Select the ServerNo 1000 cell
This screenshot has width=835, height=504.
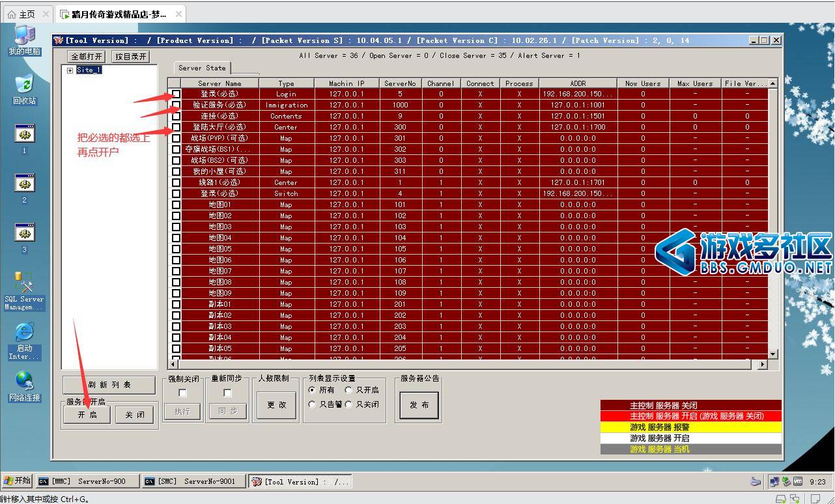click(400, 105)
